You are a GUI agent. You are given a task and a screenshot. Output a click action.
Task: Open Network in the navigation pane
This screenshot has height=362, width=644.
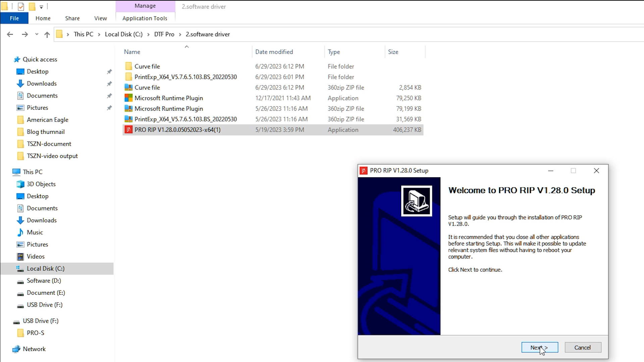tap(34, 349)
